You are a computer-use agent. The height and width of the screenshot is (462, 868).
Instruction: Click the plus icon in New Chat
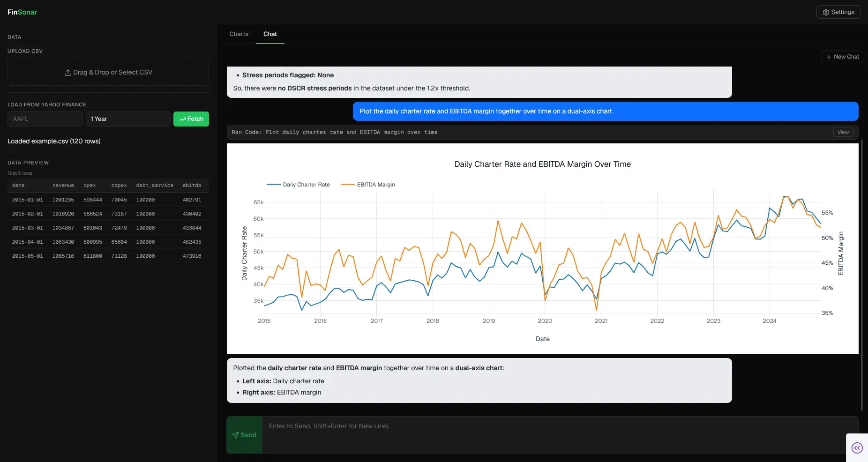(829, 57)
